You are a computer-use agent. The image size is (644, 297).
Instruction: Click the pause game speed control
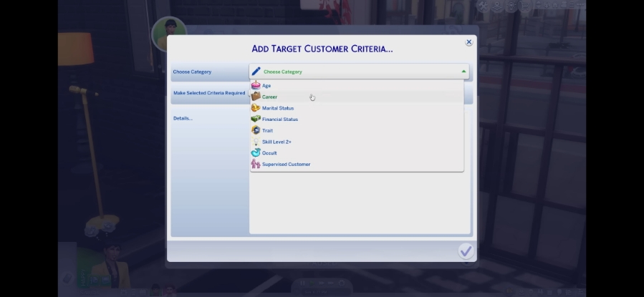(x=303, y=283)
